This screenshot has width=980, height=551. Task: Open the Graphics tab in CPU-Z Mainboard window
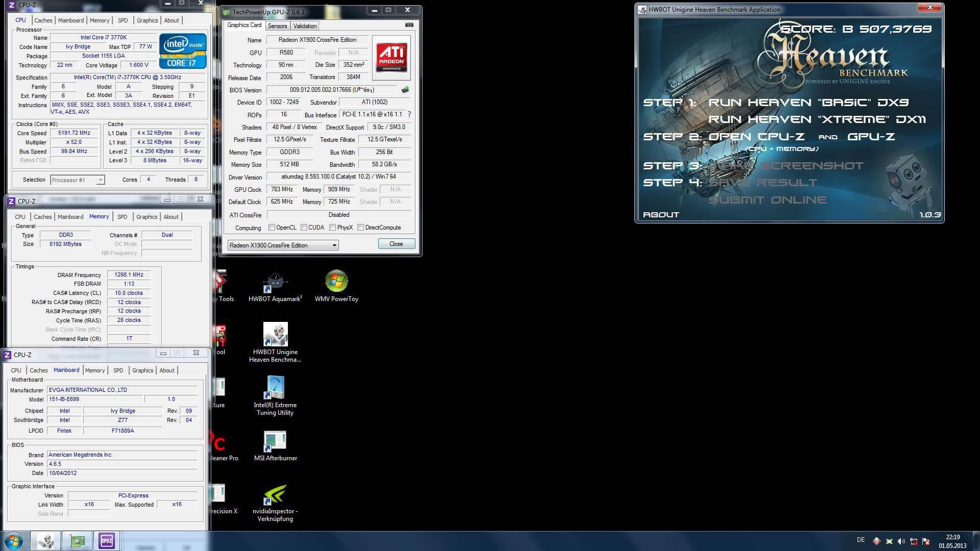click(143, 370)
